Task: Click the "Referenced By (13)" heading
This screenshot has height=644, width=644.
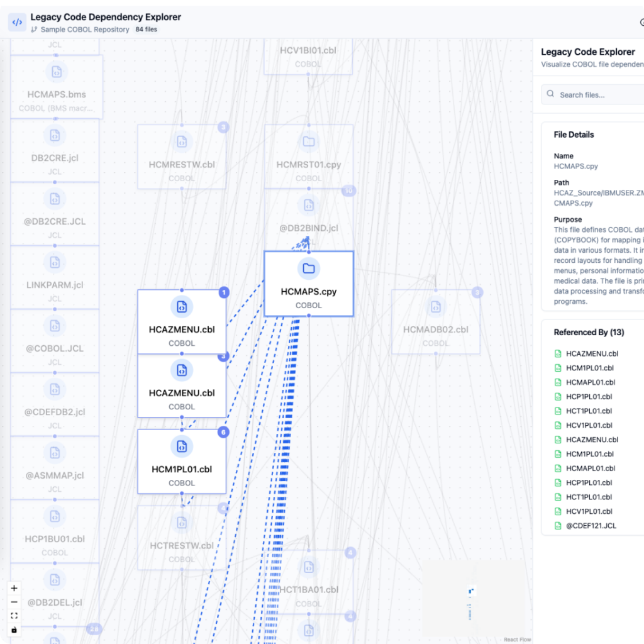Action: (x=589, y=332)
